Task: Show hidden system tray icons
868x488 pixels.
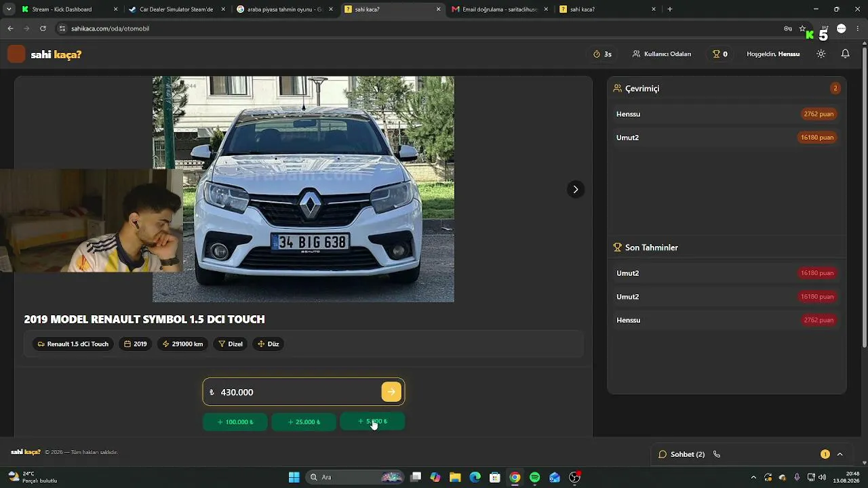Action: tap(753, 477)
